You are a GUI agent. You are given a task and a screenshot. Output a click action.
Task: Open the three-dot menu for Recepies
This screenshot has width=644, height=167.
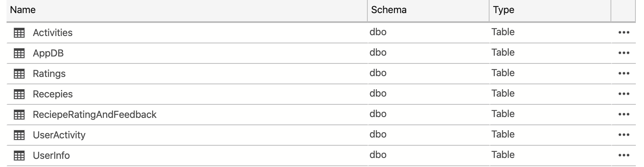[x=624, y=94]
